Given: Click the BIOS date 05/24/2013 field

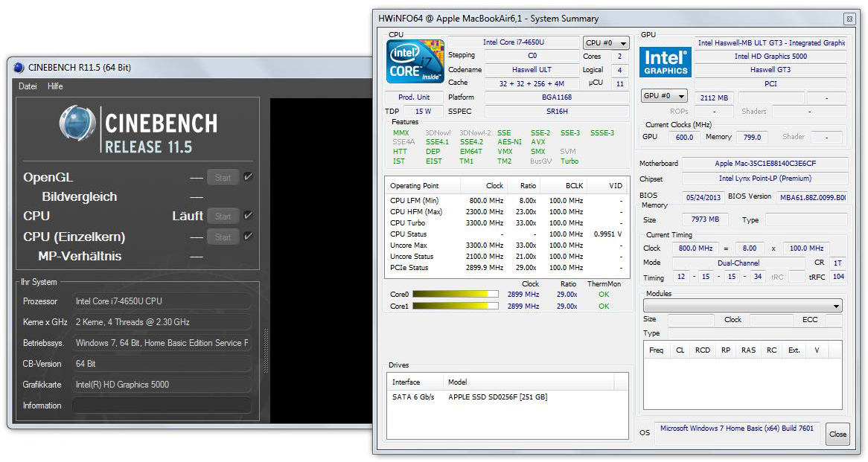Looking at the screenshot, I should [x=703, y=197].
